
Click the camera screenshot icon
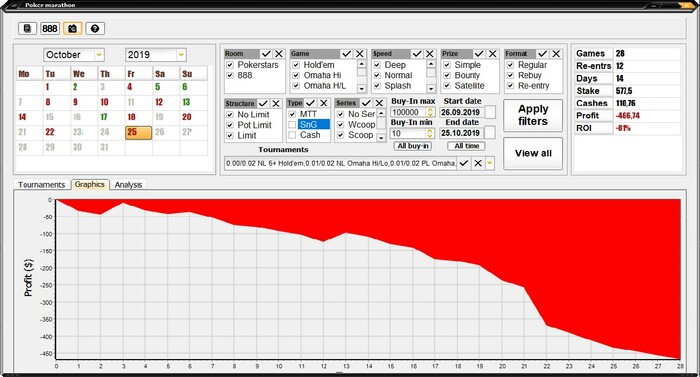pyautogui.click(x=72, y=29)
